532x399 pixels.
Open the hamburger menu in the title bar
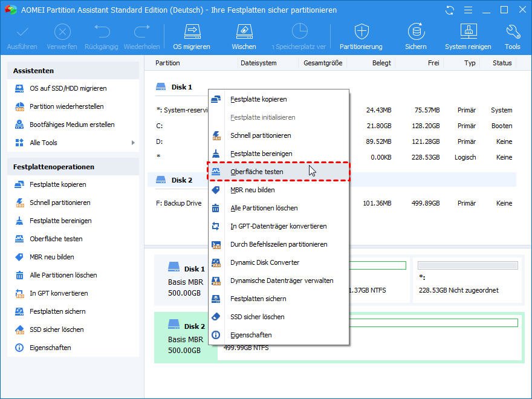468,10
